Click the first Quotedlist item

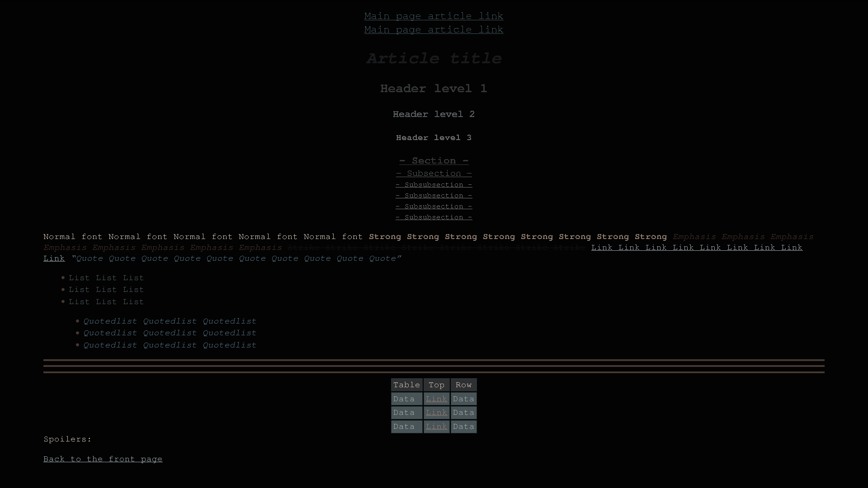coord(170,321)
